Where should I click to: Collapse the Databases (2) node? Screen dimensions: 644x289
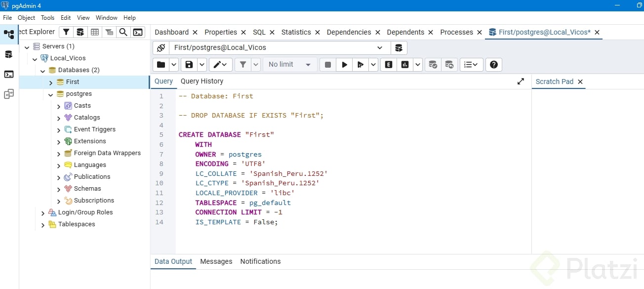click(43, 71)
